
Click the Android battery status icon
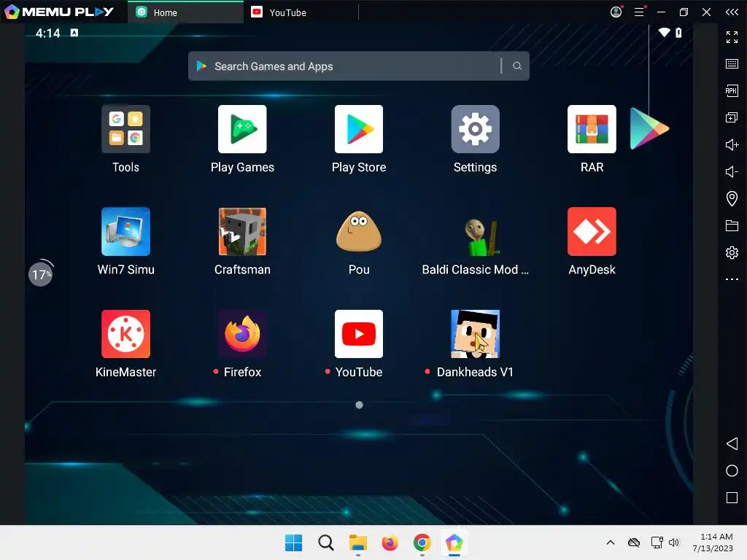click(678, 32)
